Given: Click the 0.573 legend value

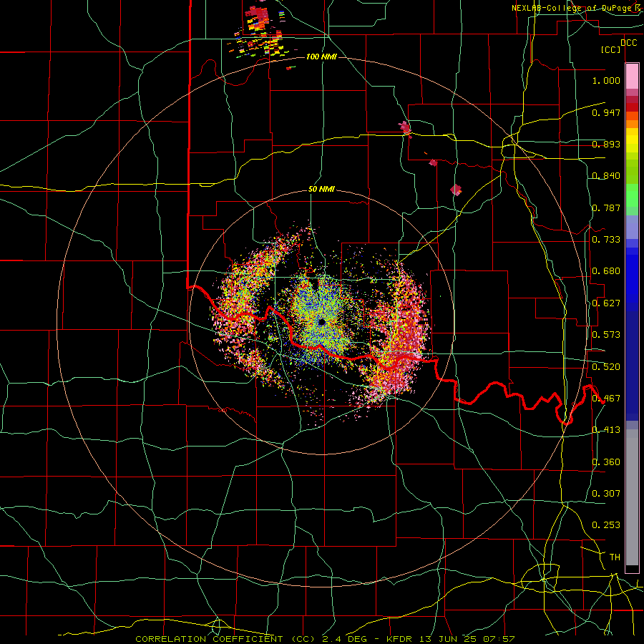Looking at the screenshot, I should coord(606,335).
